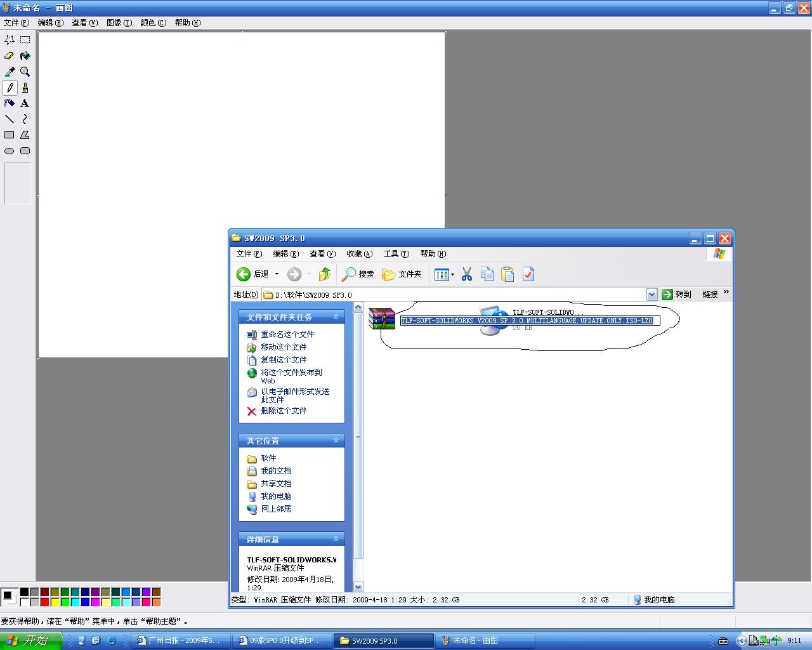
Task: Switch to 广州日报 taskbar window
Action: pyautogui.click(x=180, y=641)
